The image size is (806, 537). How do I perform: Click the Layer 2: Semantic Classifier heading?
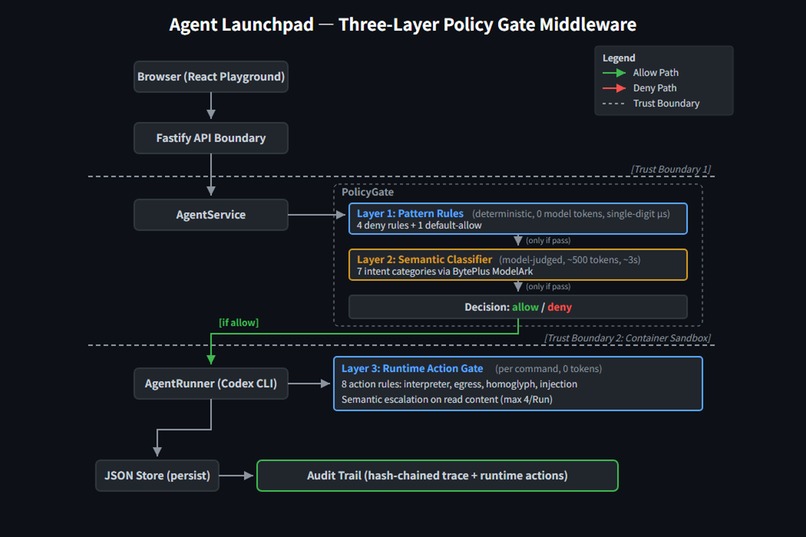(x=424, y=260)
